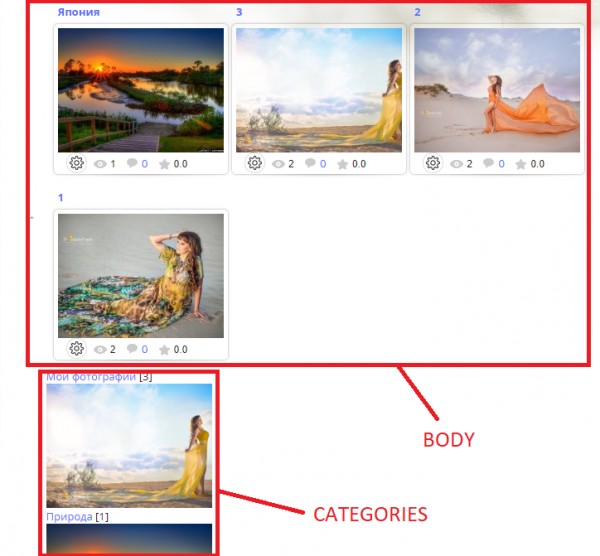Open the Мои фотографии category link
Screen dimensions: 600x556
91,377
